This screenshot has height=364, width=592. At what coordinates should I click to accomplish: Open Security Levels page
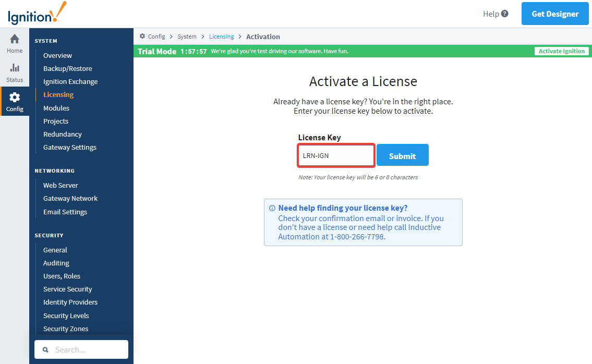click(x=66, y=316)
